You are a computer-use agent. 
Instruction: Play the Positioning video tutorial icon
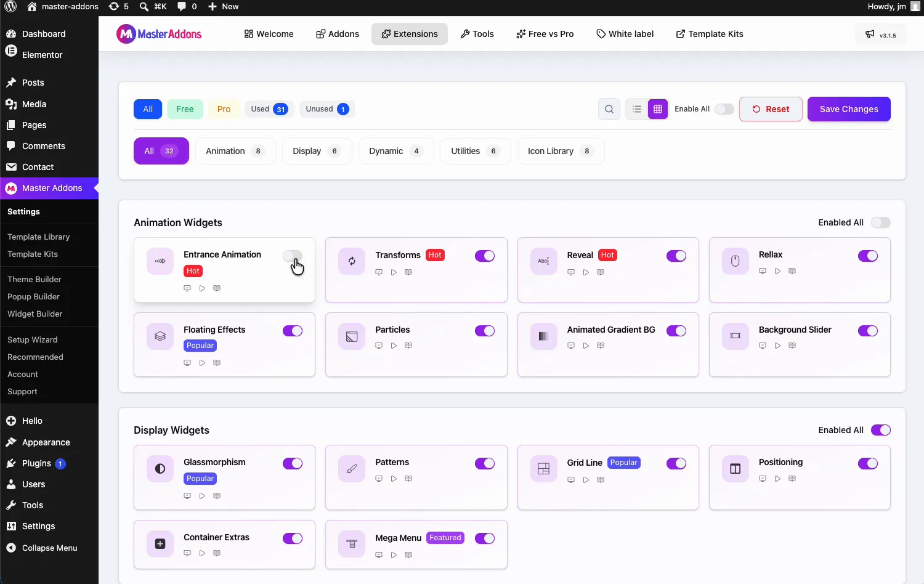[x=777, y=479]
